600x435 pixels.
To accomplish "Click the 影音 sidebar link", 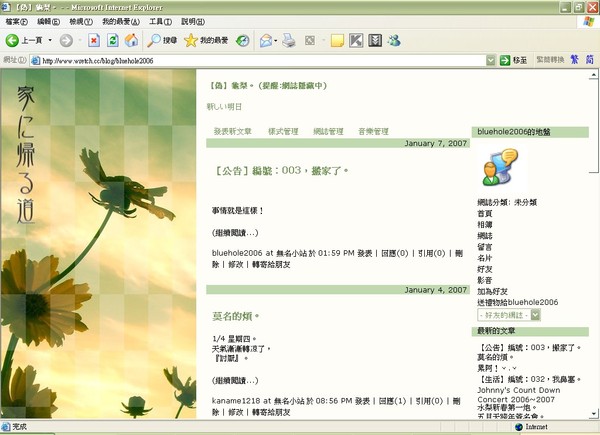I will 484,280.
